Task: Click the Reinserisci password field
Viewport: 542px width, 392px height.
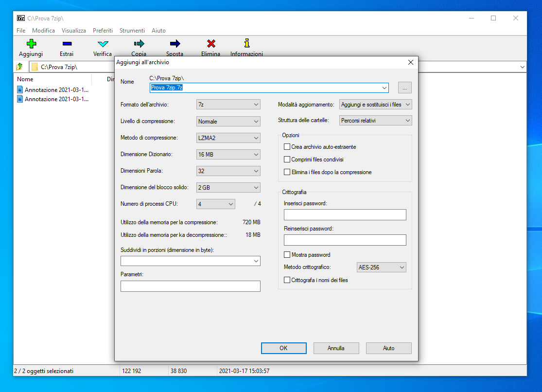Action: click(345, 240)
